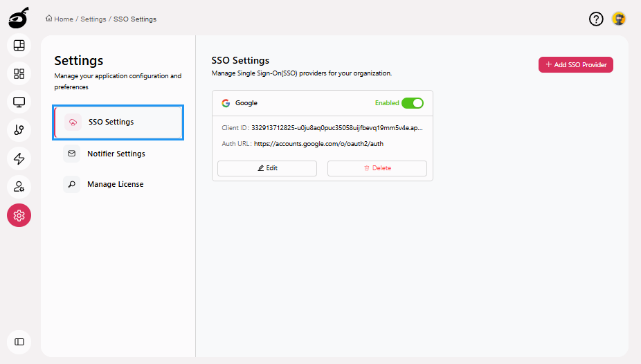Screen dimensions: 641x364
Task: Click the Manage License key icon
Action: pos(71,184)
